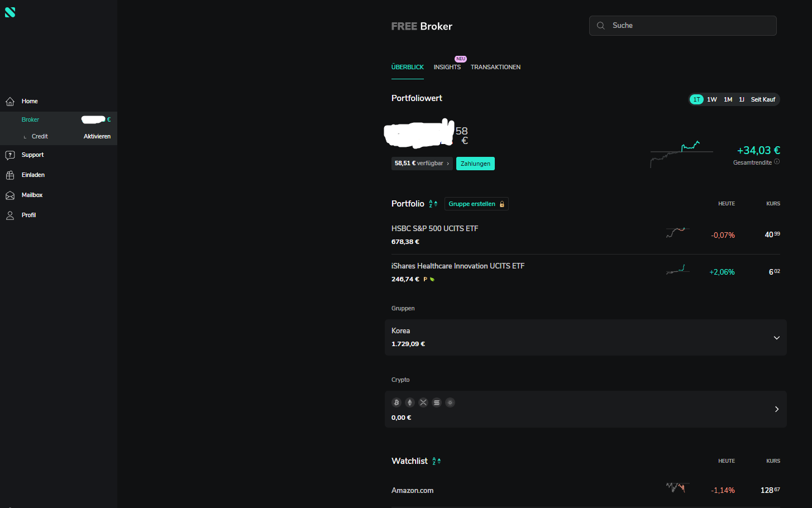Click the iShares Healthcare ETF sparkline
The width and height of the screenshot is (812, 508).
tap(678, 270)
